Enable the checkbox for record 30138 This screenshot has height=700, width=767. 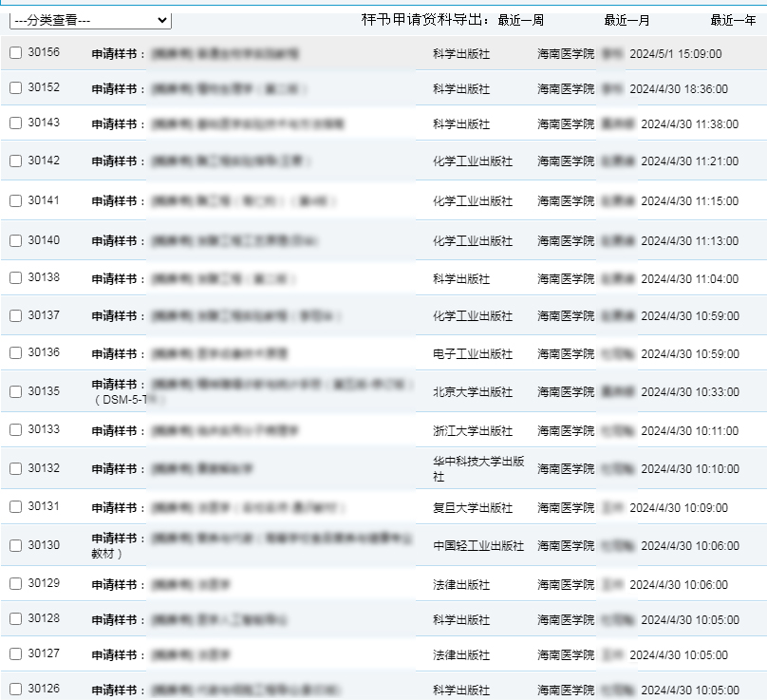click(x=15, y=279)
